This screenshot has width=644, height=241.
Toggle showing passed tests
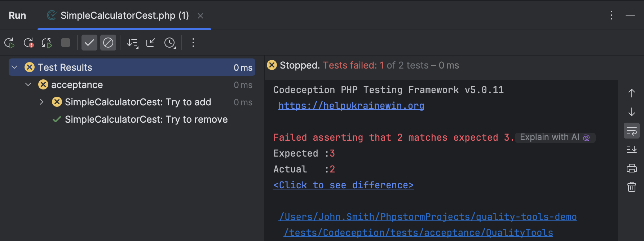pyautogui.click(x=89, y=43)
